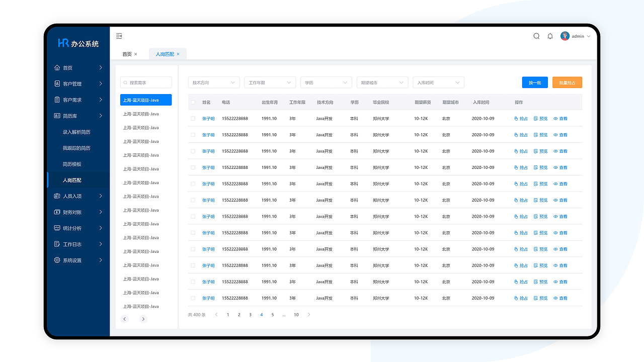Click the 工作日志 sidebar icon

coord(57,244)
